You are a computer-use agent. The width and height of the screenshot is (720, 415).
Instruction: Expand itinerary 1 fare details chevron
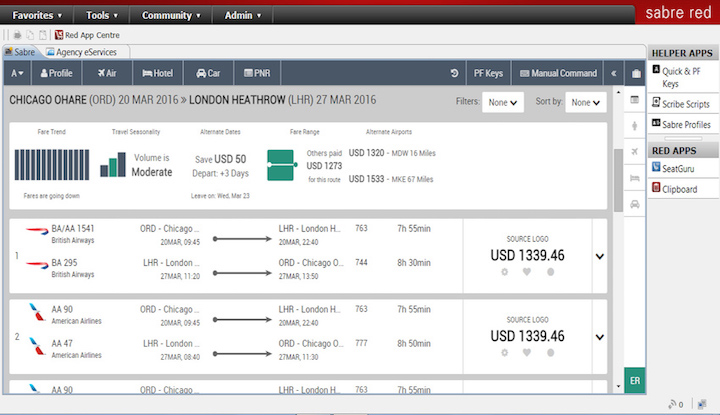[x=600, y=256]
